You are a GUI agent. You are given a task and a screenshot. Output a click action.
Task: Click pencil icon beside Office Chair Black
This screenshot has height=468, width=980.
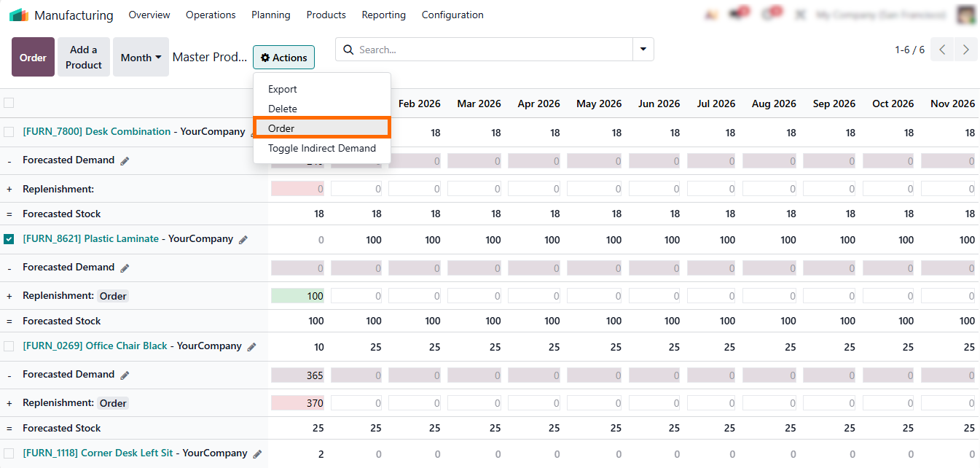(252, 347)
